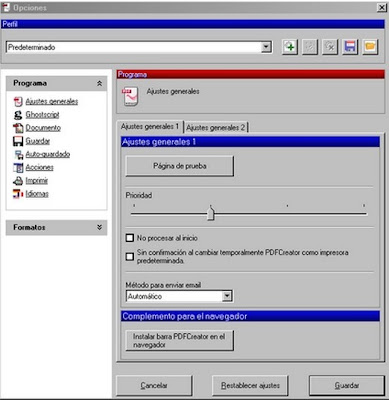Collapse the Programa sidebar section
Screen dimensions: 389x400
tap(99, 84)
